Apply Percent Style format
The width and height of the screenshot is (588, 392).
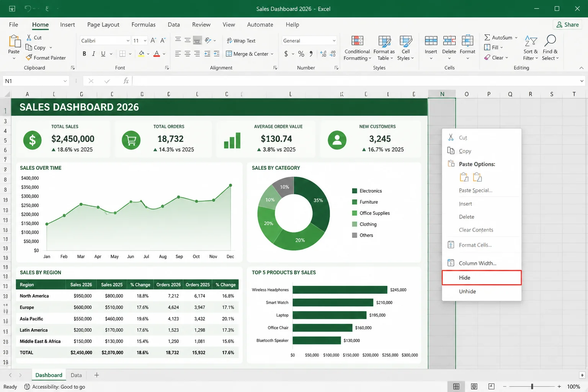[x=301, y=54]
